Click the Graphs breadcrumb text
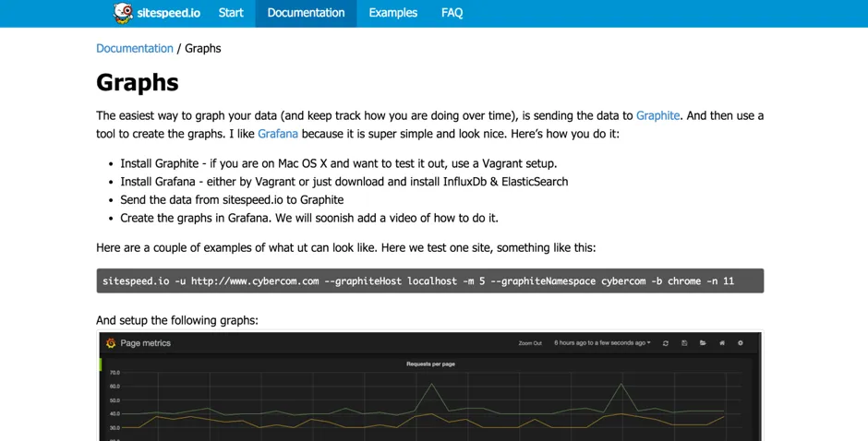Screen dimensions: 868x441 click(202, 48)
